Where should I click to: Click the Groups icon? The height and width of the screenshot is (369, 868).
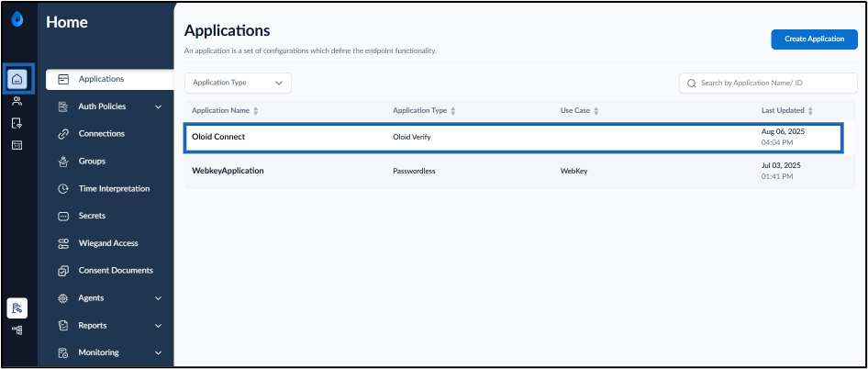pos(63,162)
